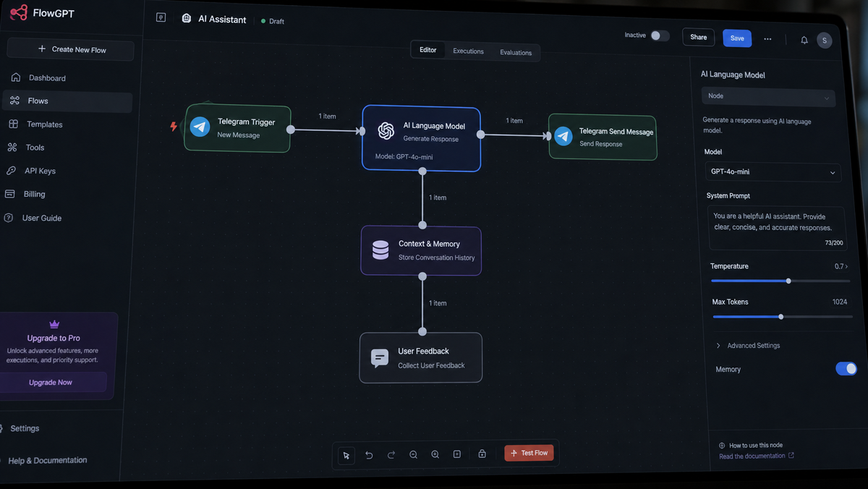Screen dimensions: 868x489
Task: Select the User Feedback node
Action: [x=421, y=357]
